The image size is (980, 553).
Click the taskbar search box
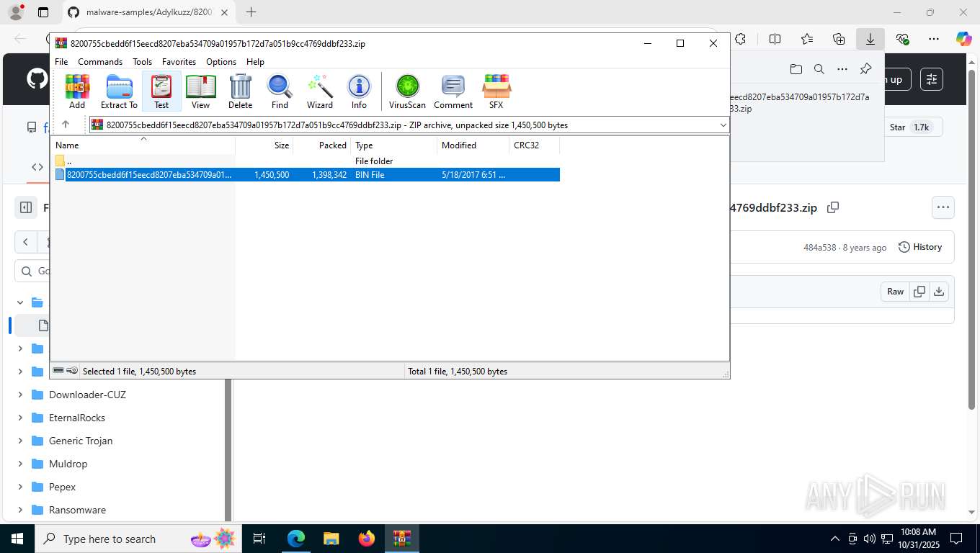pos(137,539)
